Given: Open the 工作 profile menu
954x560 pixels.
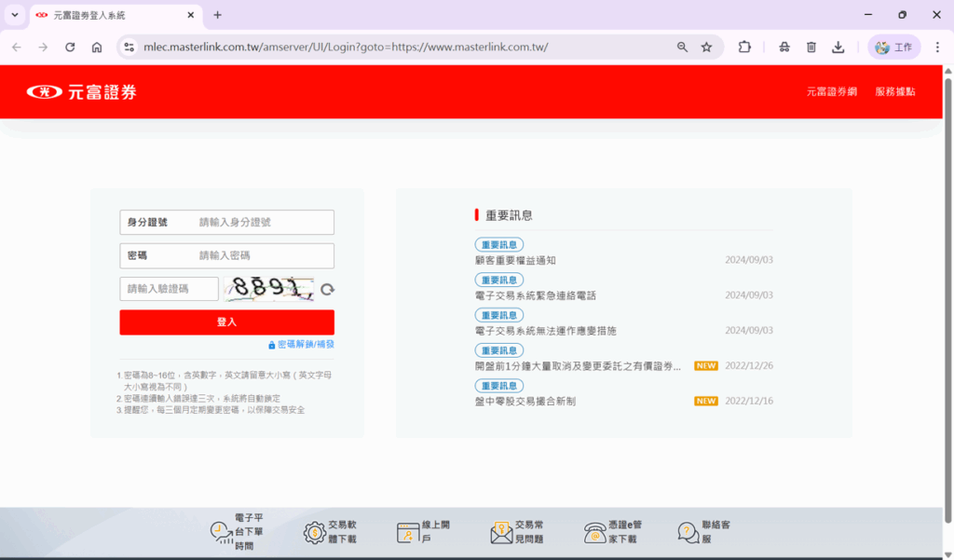Looking at the screenshot, I should pyautogui.click(x=893, y=47).
